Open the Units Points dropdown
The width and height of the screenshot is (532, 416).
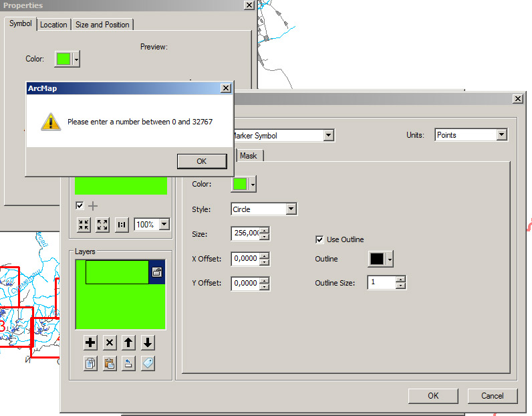[501, 134]
